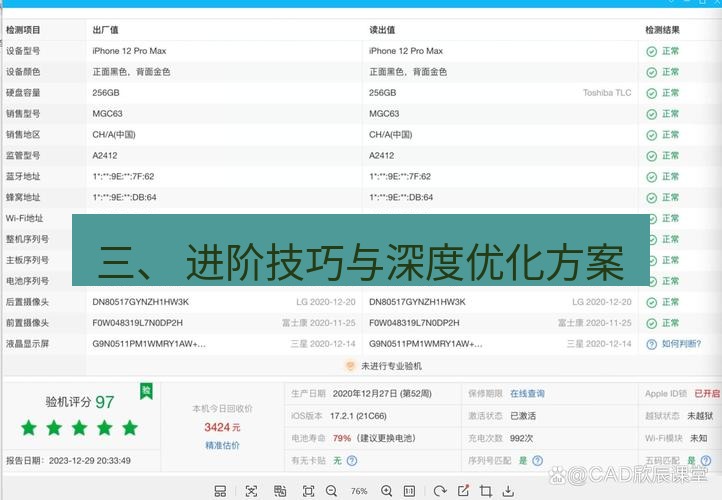Screen dimensions: 722x500
Task: Click the green check icon for 蓝牙地址 row
Action: tap(651, 177)
